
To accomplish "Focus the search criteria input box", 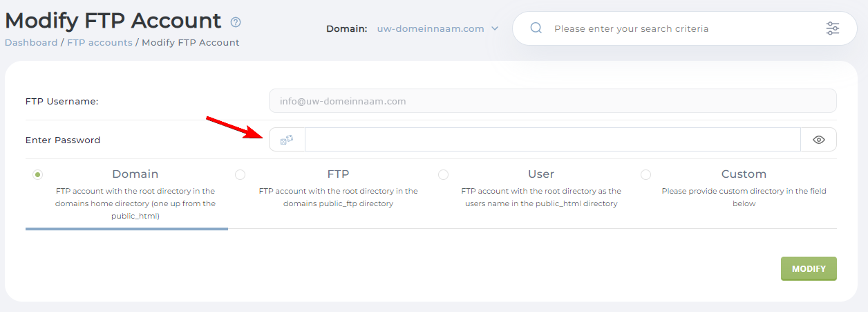I will tap(684, 28).
